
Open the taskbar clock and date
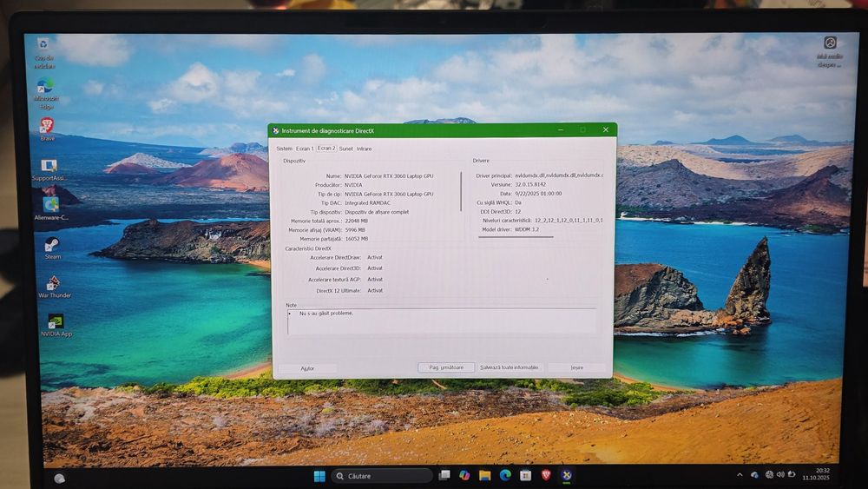pos(816,474)
